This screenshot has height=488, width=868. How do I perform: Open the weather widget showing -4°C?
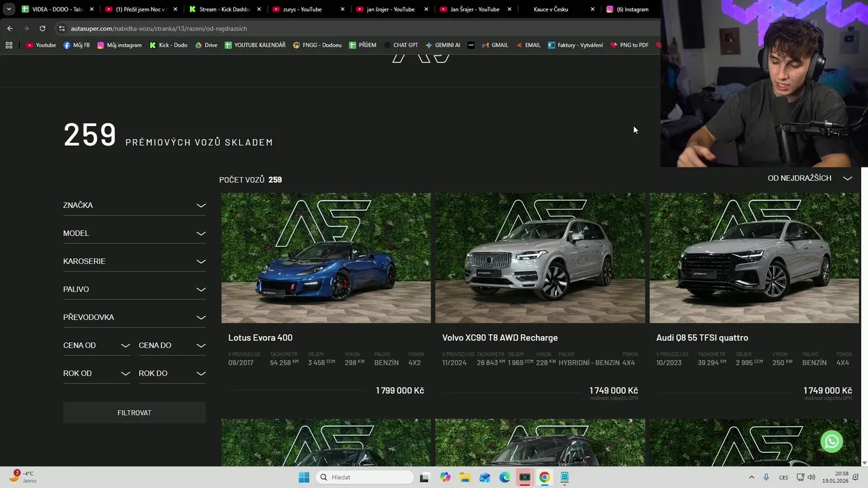tap(22, 477)
